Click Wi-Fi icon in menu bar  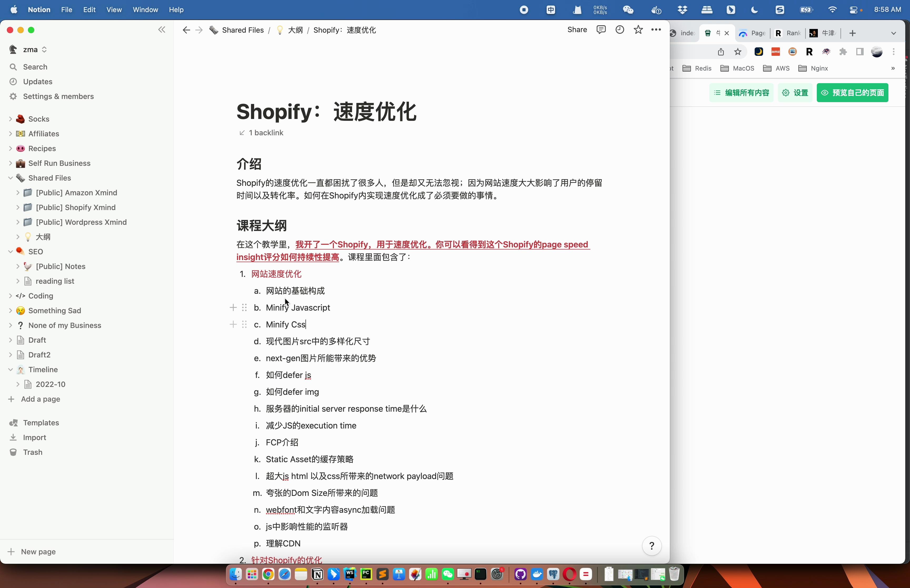tap(833, 9)
